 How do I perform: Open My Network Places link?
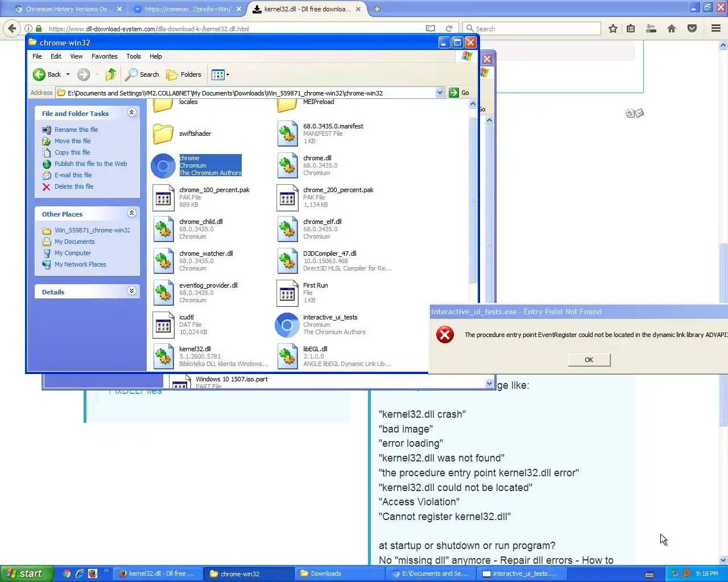click(80, 264)
